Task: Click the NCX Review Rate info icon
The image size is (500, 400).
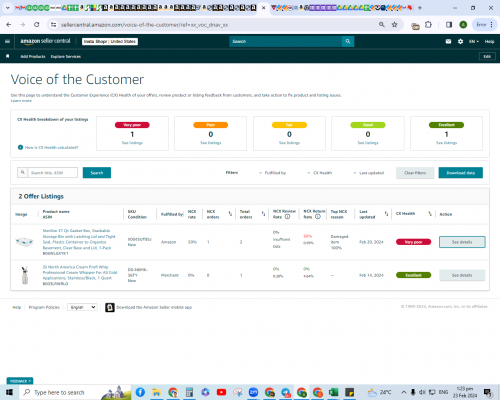Action: click(287, 217)
